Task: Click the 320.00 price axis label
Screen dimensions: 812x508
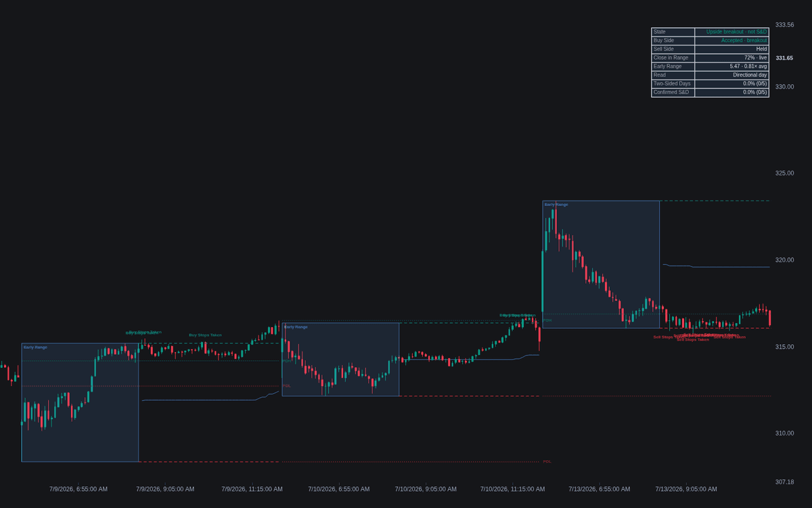Action: pos(784,260)
